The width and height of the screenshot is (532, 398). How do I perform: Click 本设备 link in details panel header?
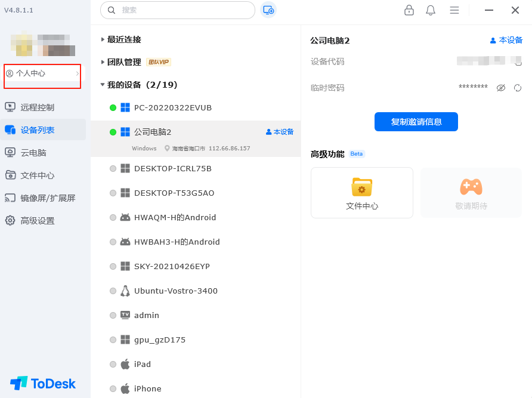pos(506,40)
